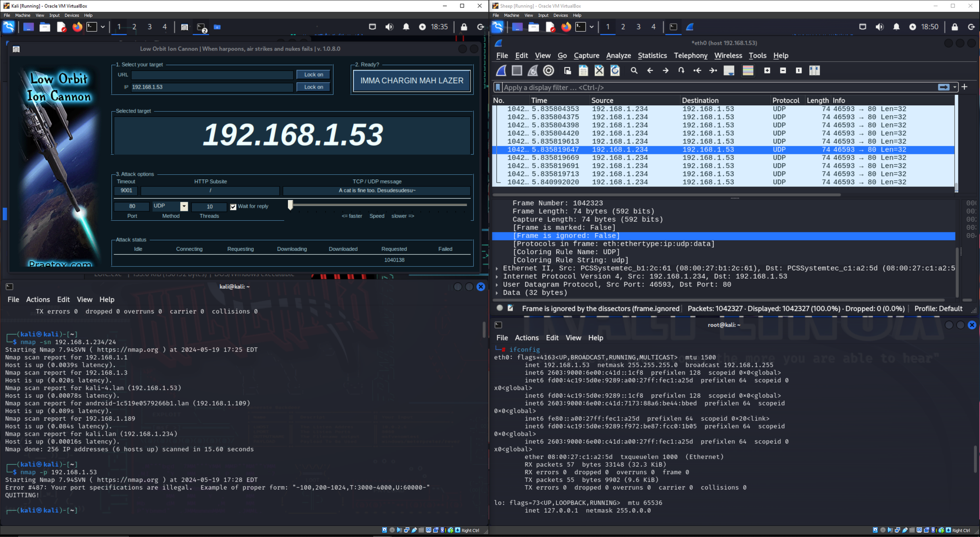
Task: Click Wireshark start capture shark fin icon
Action: tap(501, 71)
